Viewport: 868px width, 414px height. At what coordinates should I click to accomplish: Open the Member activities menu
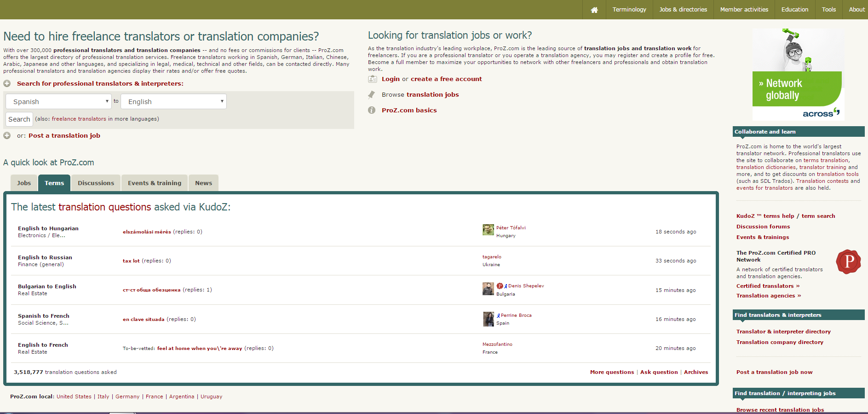coord(744,10)
